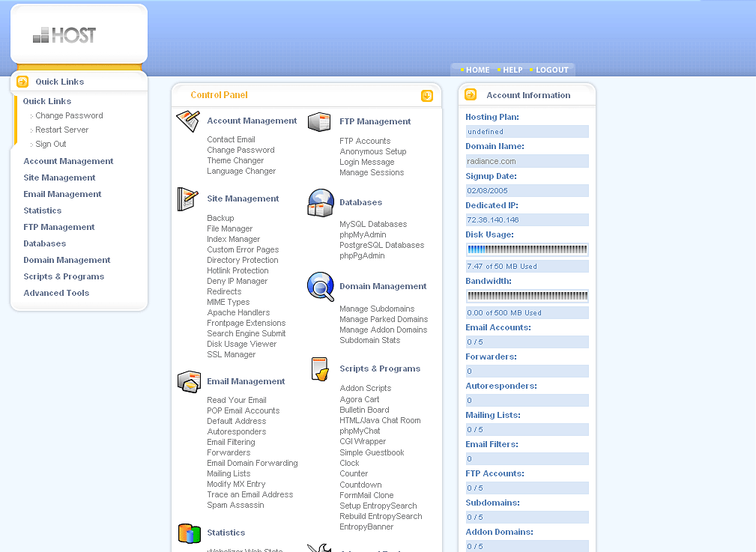Click the Account Management pencil icon
This screenshot has height=552, width=756.
click(188, 121)
